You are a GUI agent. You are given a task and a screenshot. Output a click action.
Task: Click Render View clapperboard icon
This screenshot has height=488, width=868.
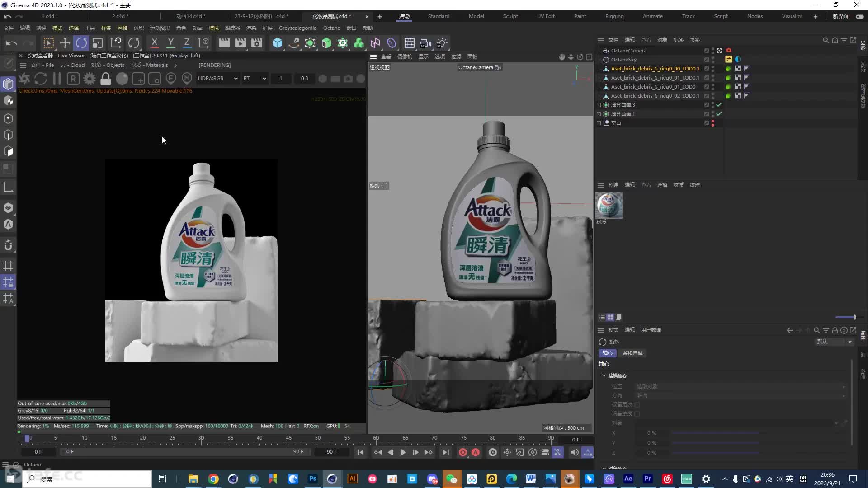click(224, 43)
